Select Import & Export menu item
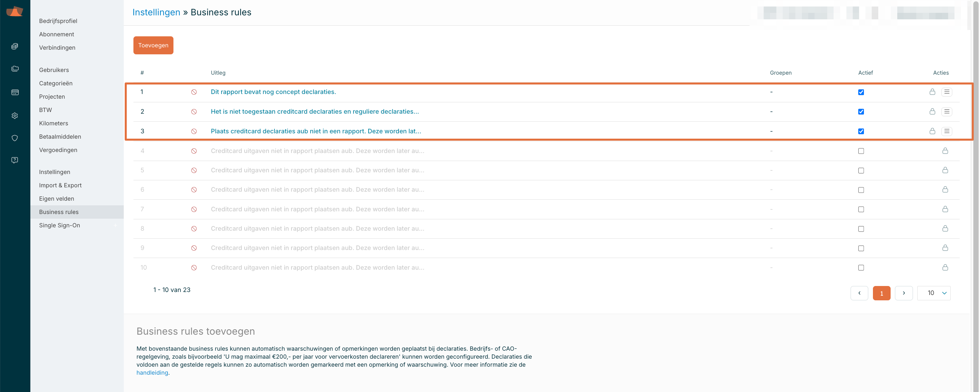This screenshot has height=392, width=980. (60, 185)
